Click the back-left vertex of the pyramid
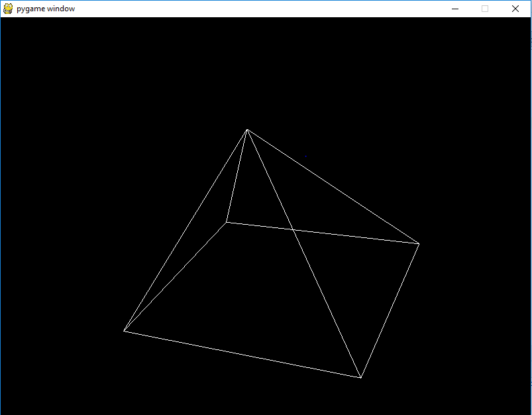Viewport: 532px width, 415px height. (228, 223)
